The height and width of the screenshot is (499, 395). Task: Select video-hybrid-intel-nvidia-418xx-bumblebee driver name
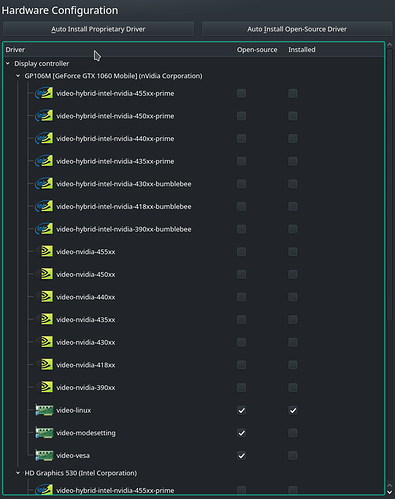124,207
